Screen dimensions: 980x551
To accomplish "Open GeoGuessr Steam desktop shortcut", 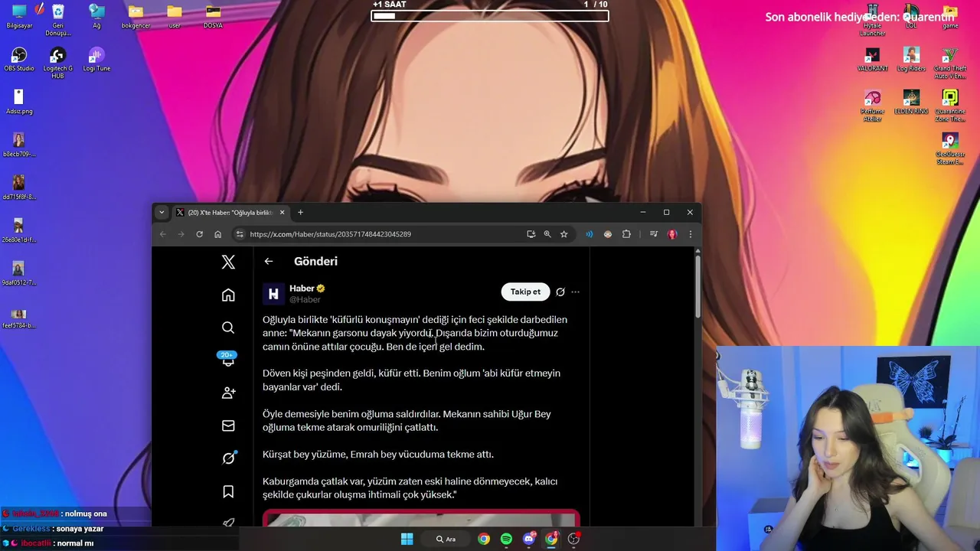I will 950,148.
